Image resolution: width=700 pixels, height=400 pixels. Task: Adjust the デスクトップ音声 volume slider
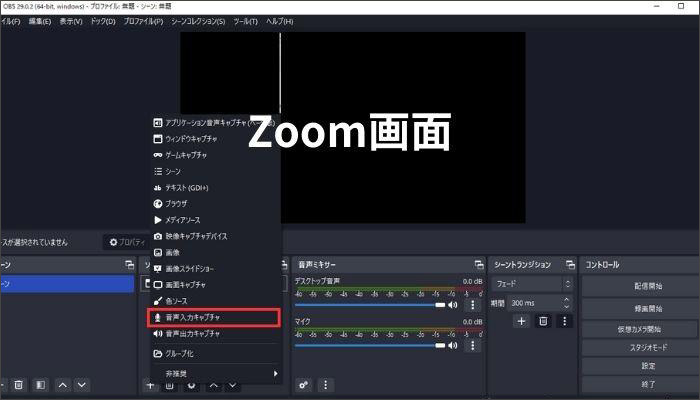370,305
